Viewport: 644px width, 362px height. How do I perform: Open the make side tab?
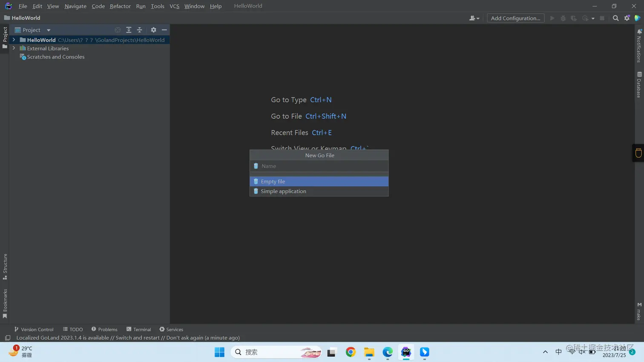(x=639, y=311)
